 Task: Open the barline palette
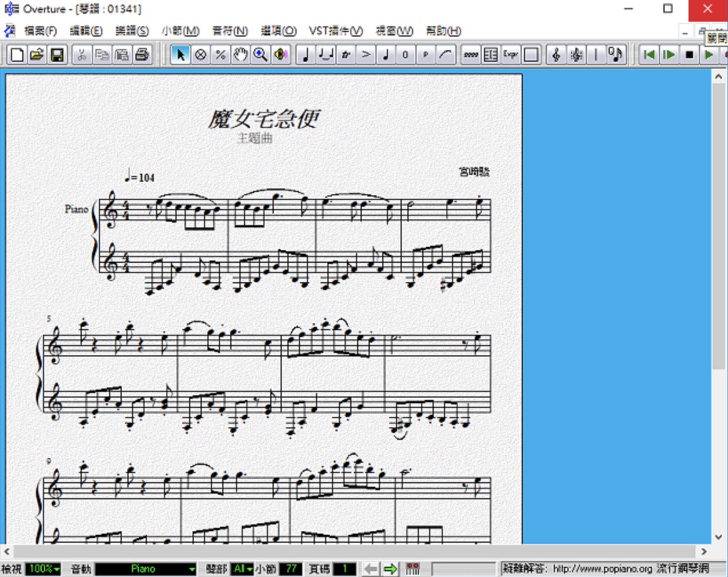click(x=596, y=55)
